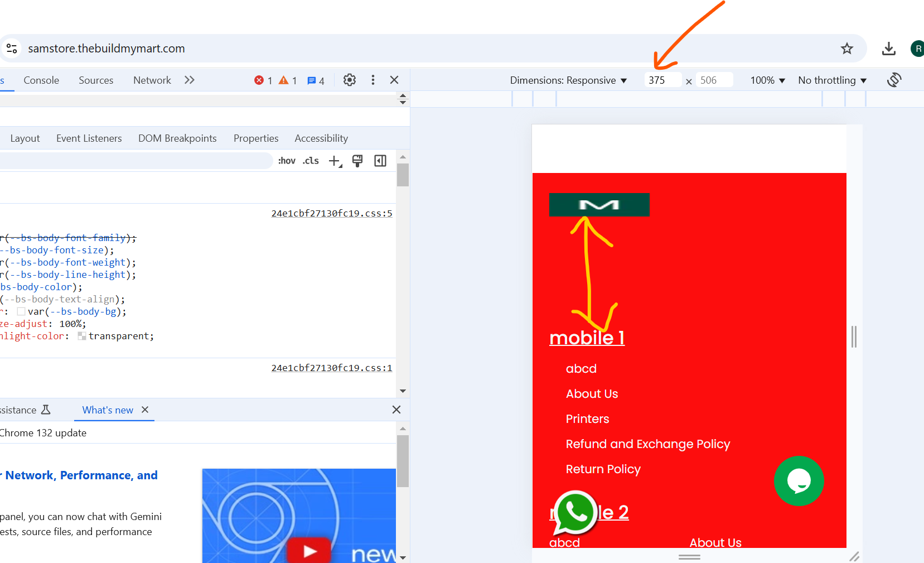Viewport: 924px width, 563px height.
Task: Toggle the computed styles sidebar icon
Action: point(380,161)
